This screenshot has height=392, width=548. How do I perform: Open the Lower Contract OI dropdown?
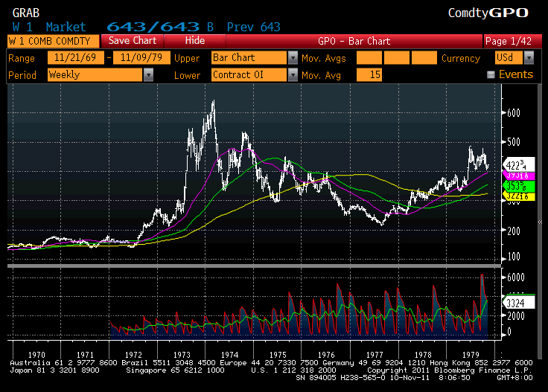[x=293, y=74]
